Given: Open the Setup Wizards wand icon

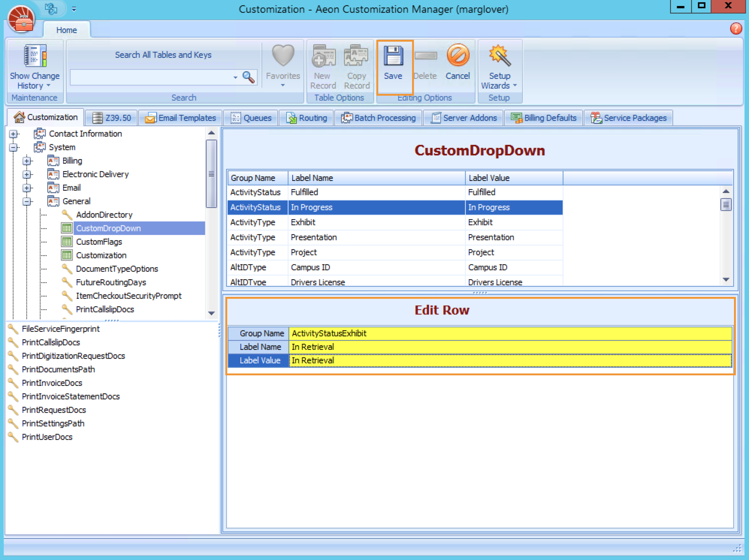Looking at the screenshot, I should 499,56.
